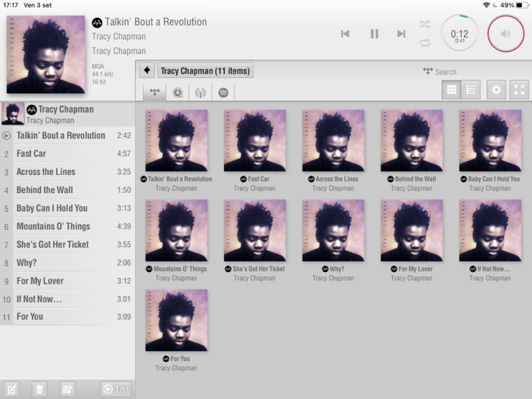Switch to list view layout
The image size is (532, 399).
pyautogui.click(x=471, y=90)
